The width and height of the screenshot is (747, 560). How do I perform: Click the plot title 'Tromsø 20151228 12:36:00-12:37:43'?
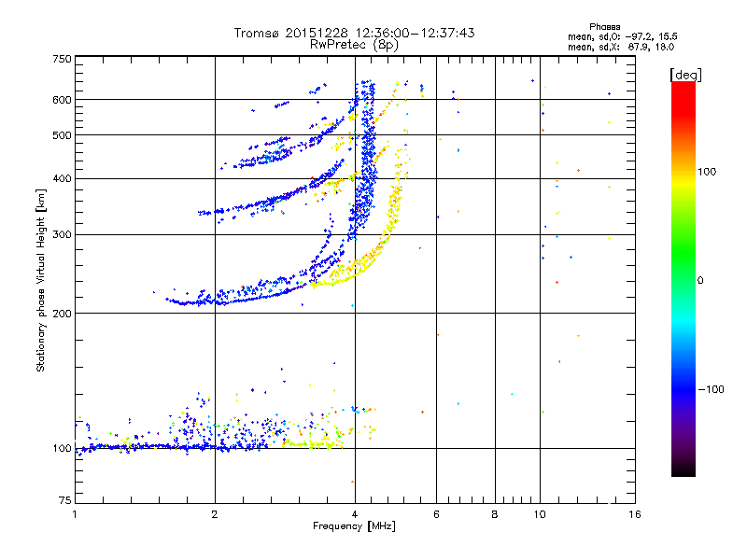click(x=355, y=33)
